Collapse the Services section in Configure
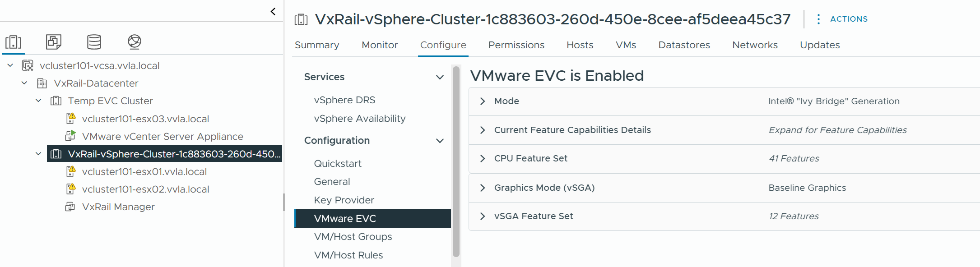This screenshot has width=980, height=267. pyautogui.click(x=440, y=77)
